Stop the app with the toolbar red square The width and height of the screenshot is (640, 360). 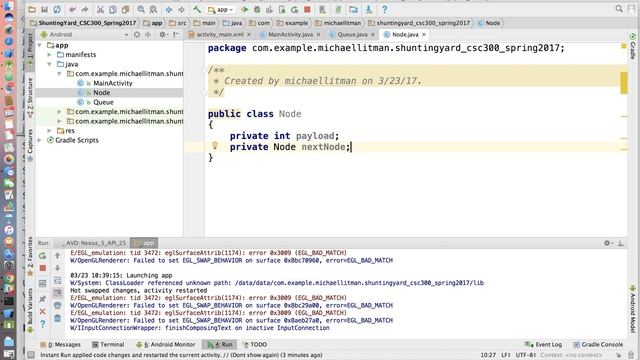[307, 9]
